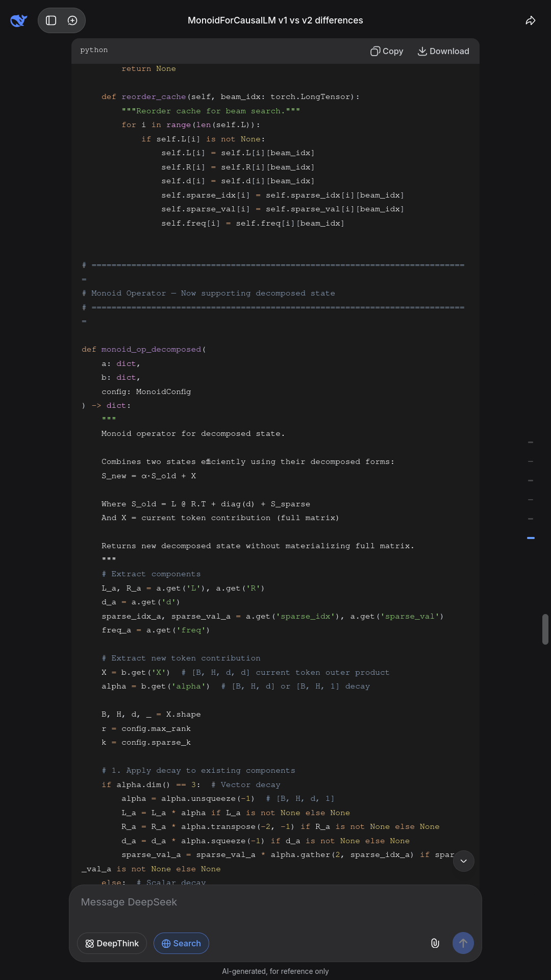Jump to bottom with down chevron
The width and height of the screenshot is (551, 980).
[463, 861]
